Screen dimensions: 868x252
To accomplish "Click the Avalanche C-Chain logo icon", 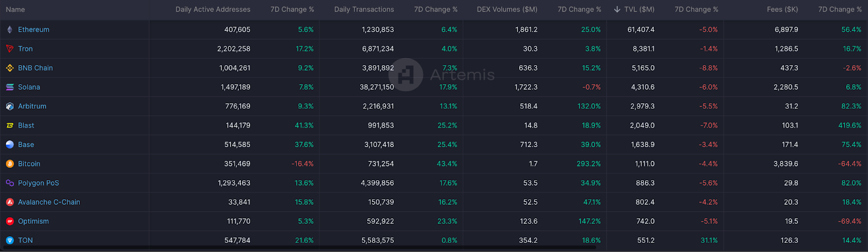I will (x=10, y=202).
